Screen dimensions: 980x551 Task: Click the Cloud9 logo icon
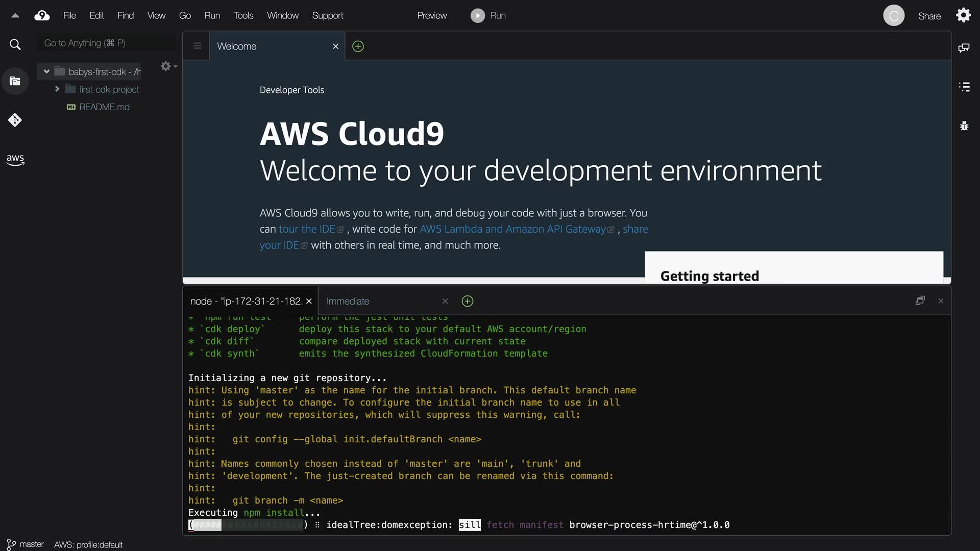click(x=42, y=16)
